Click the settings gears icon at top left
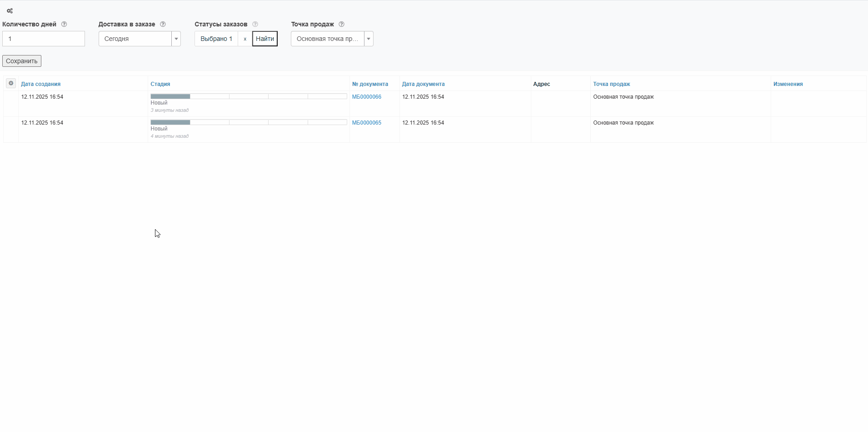Image resolution: width=868 pixels, height=432 pixels. tap(10, 11)
